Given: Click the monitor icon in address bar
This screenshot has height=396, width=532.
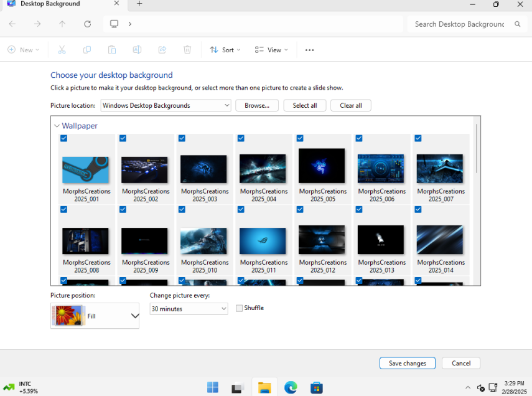Looking at the screenshot, I should [x=114, y=24].
